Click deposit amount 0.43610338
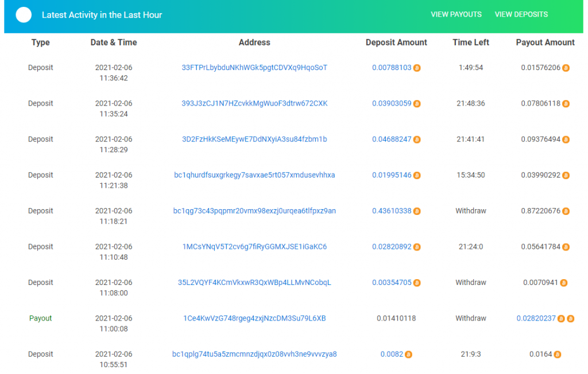 click(392, 211)
